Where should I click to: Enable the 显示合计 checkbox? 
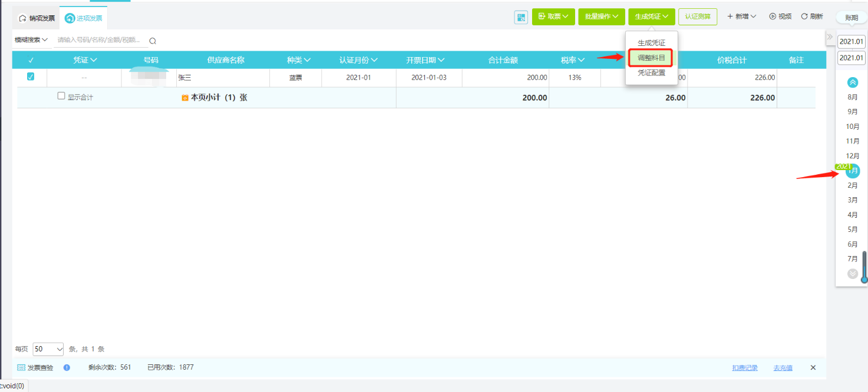click(x=61, y=96)
